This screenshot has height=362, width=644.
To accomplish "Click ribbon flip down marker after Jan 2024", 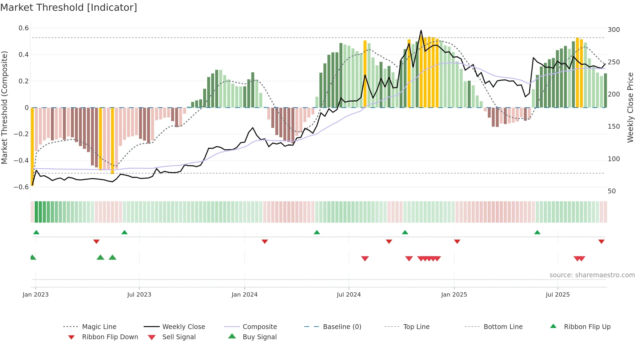I will 265,242.
